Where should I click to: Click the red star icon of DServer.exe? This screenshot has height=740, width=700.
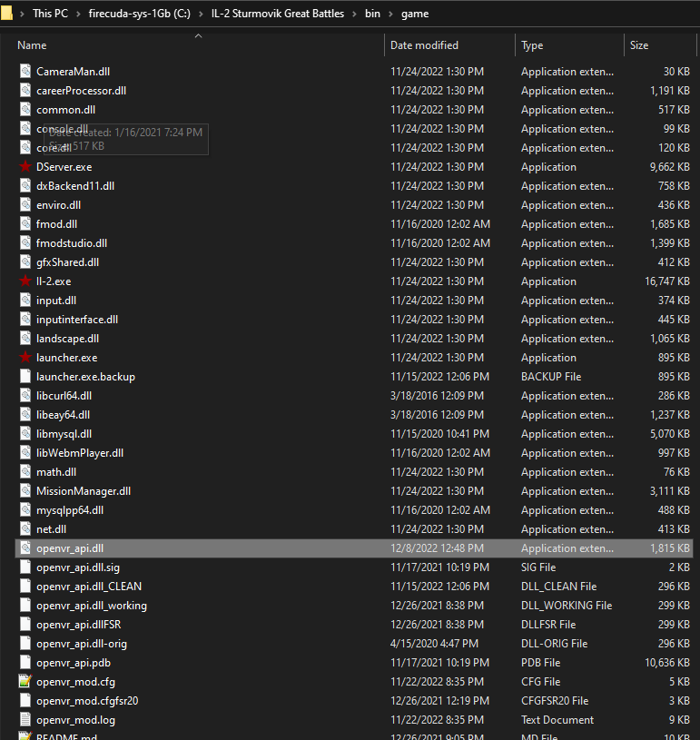click(x=25, y=166)
